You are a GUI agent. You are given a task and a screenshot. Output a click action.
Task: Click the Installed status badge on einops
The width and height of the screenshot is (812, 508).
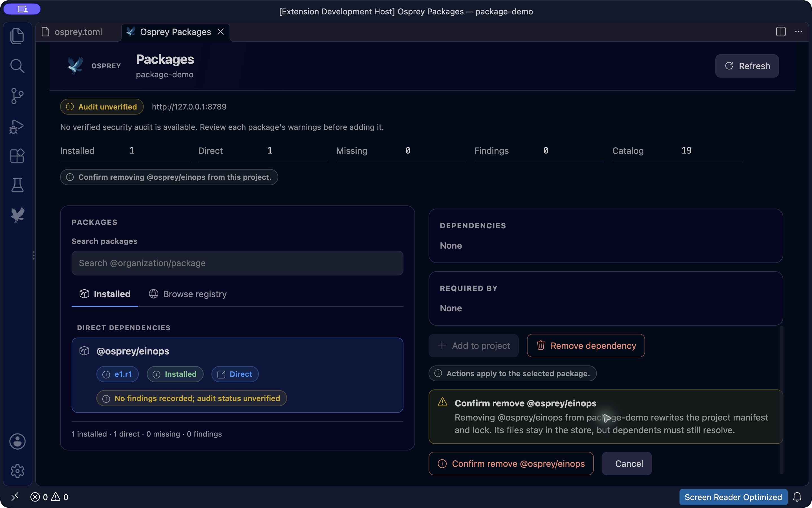(x=175, y=374)
